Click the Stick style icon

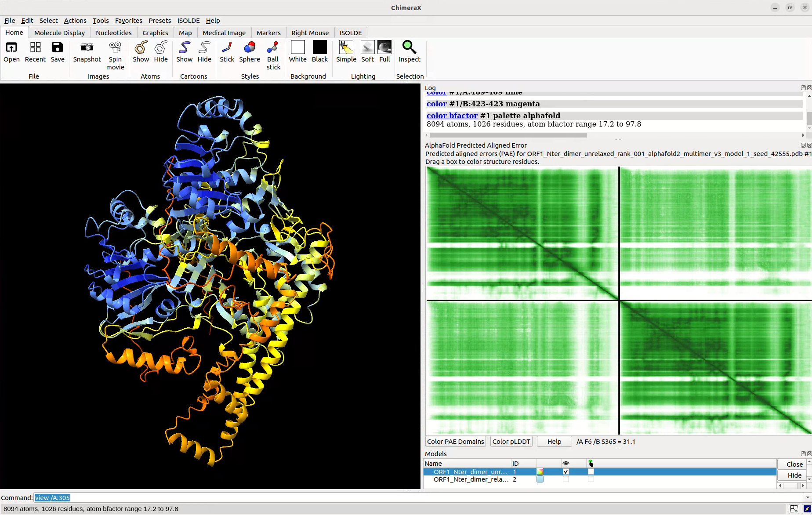[227, 47]
